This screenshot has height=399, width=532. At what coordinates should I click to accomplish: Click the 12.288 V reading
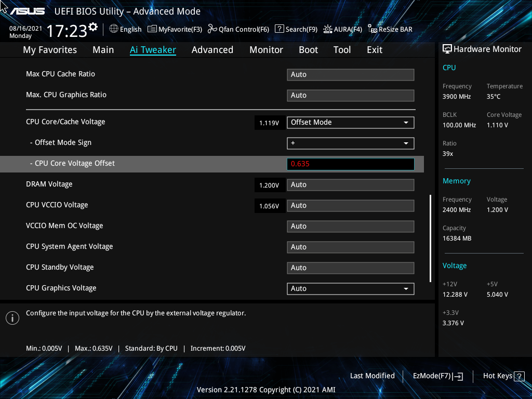[x=455, y=295]
